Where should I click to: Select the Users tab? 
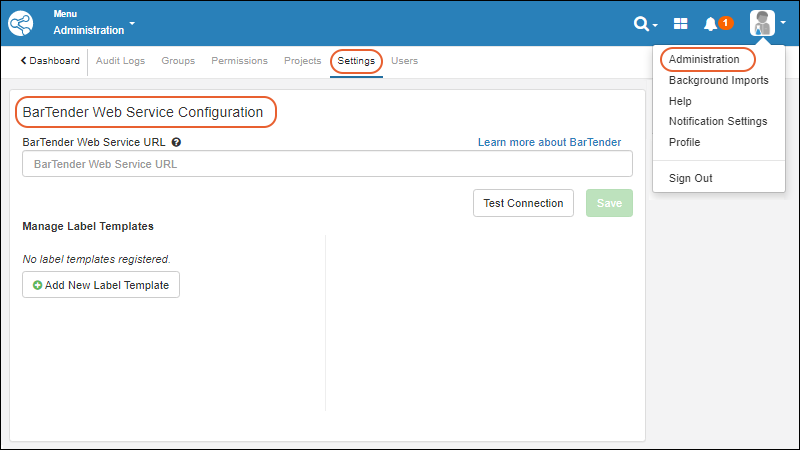pyautogui.click(x=404, y=61)
